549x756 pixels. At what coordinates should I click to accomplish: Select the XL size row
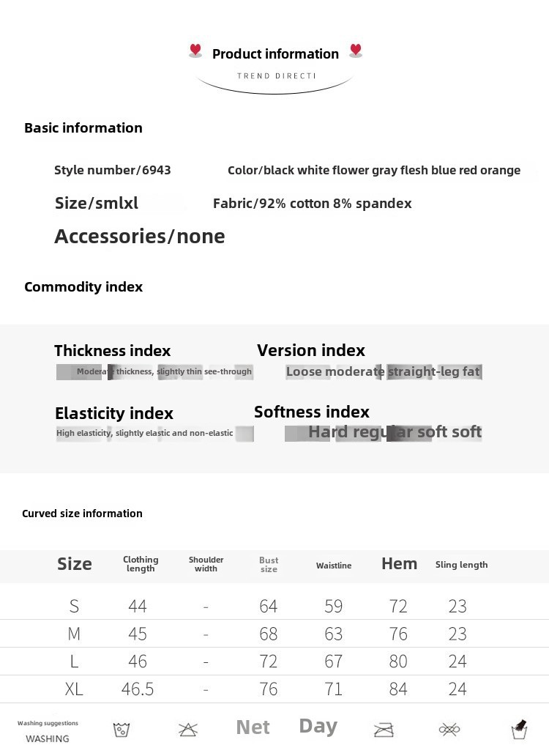pos(274,689)
